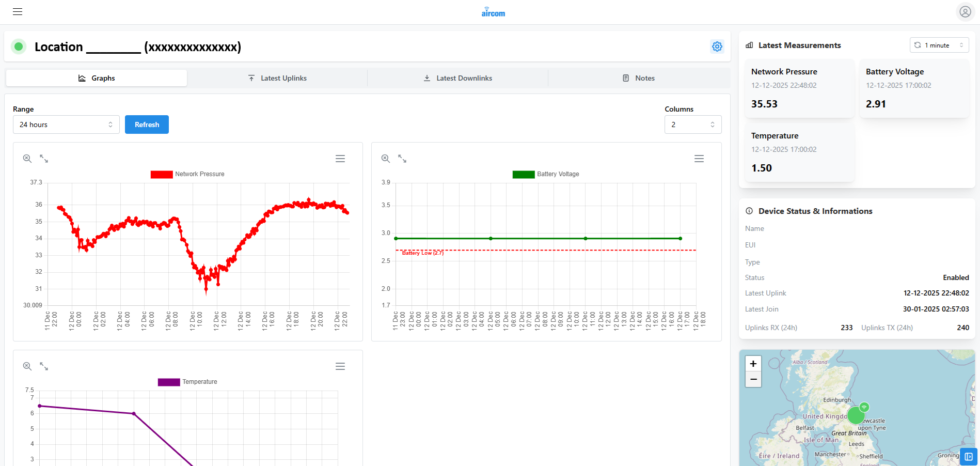Open the hamburger navigation menu
The width and height of the screenshot is (980, 466).
click(18, 11)
